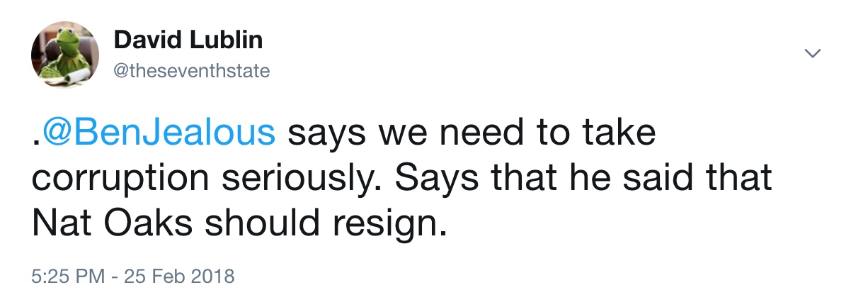Open the tweet options chevron menu

tap(813, 53)
